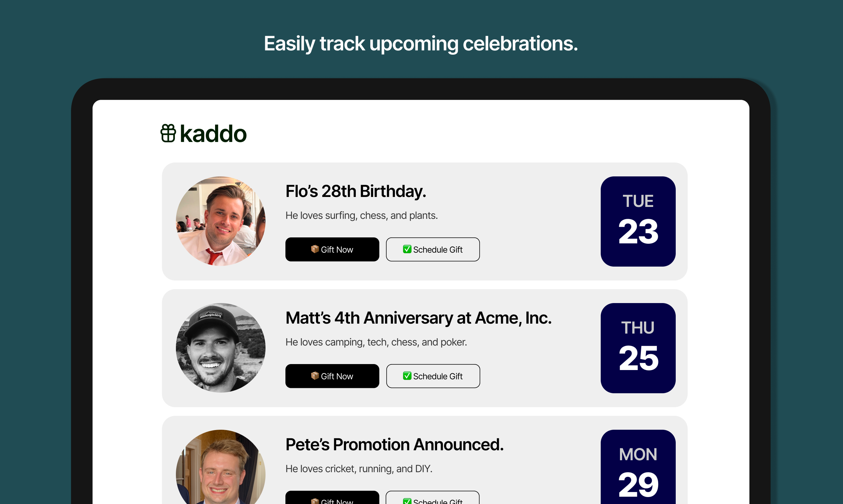Click Schedule Gift for Flo's birthday
843x504 pixels.
433,249
